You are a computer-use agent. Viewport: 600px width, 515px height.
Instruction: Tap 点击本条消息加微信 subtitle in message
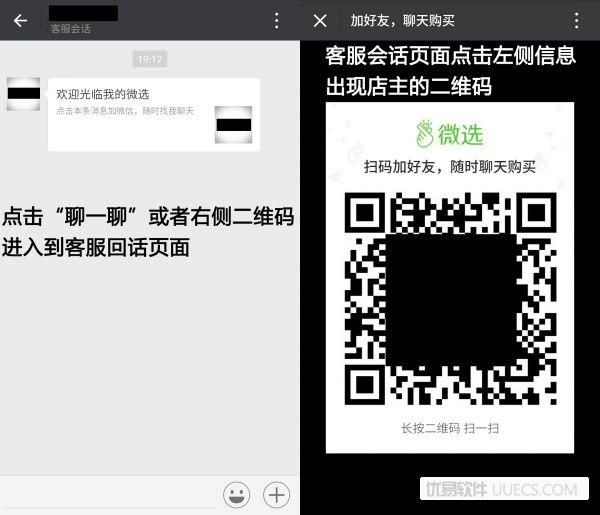pos(125,111)
